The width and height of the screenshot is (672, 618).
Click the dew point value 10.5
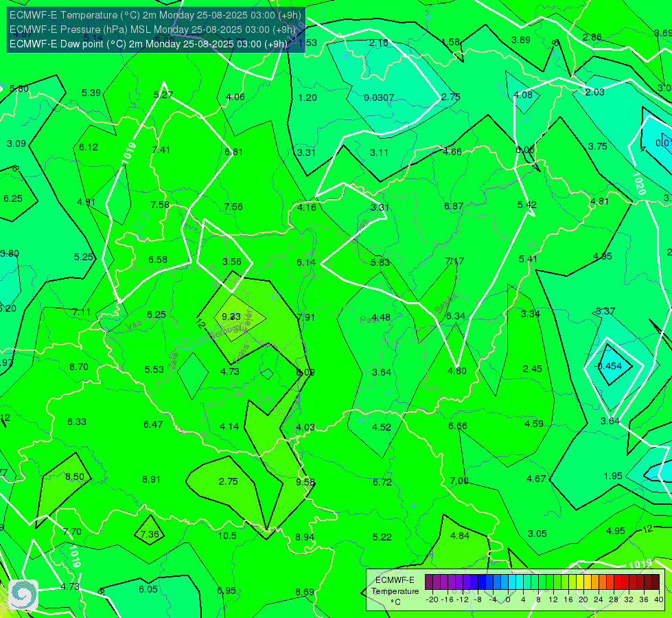(227, 535)
